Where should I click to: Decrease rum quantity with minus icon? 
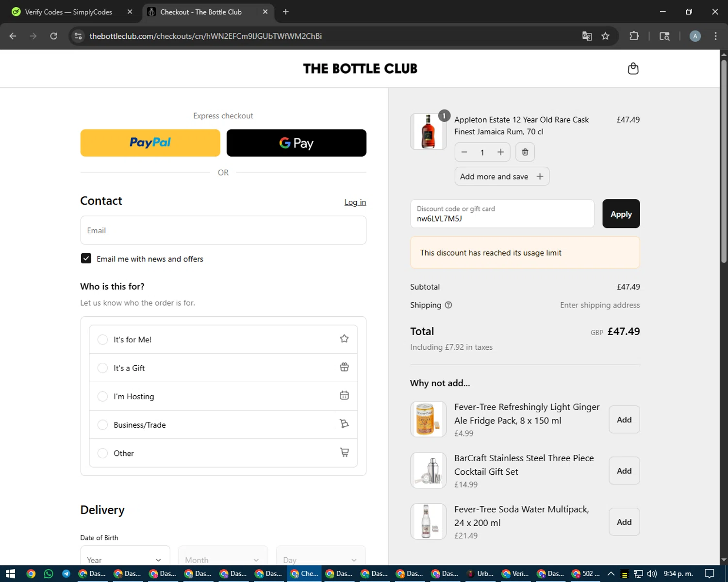tap(464, 152)
